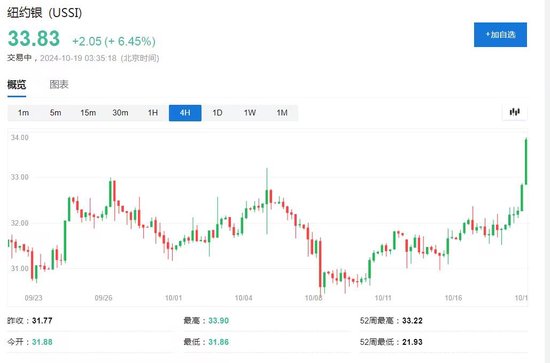The image size is (550, 363).
Task: Click the change value +2.05 (+6.45%)
Action: tap(114, 41)
